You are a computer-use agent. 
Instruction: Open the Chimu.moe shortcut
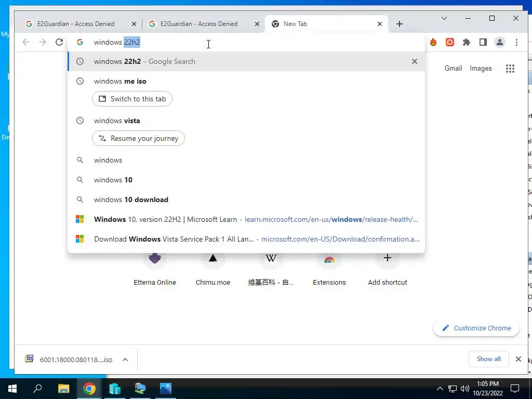point(212,270)
